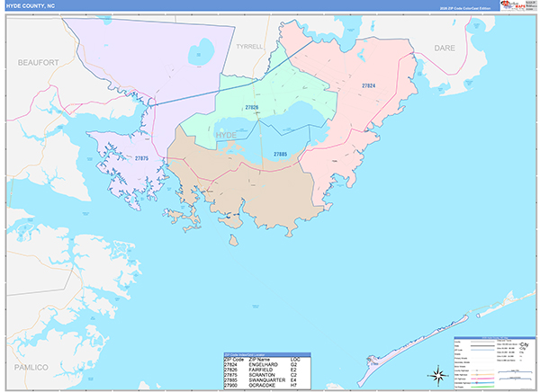Click SWANQUARTER row in the ZIP table

coord(266,379)
